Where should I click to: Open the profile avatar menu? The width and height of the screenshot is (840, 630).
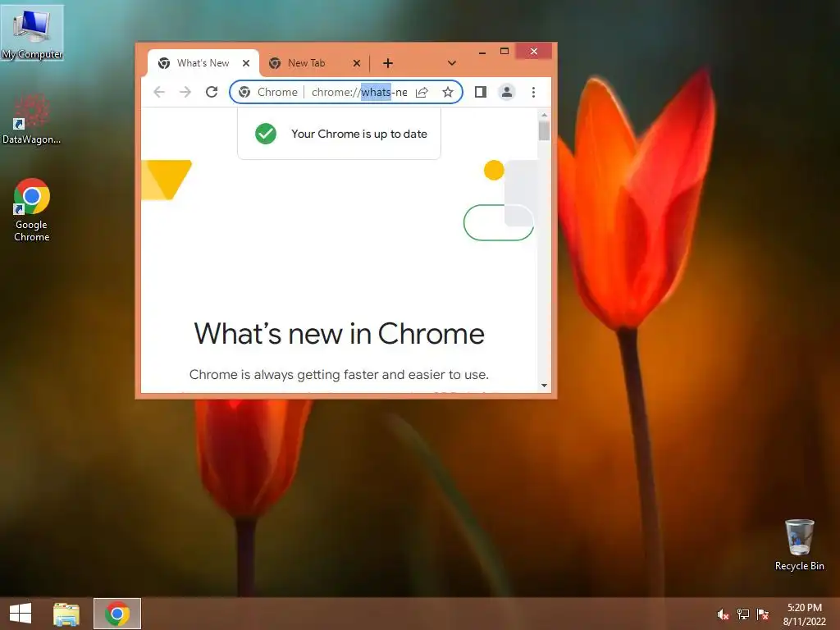click(x=507, y=92)
